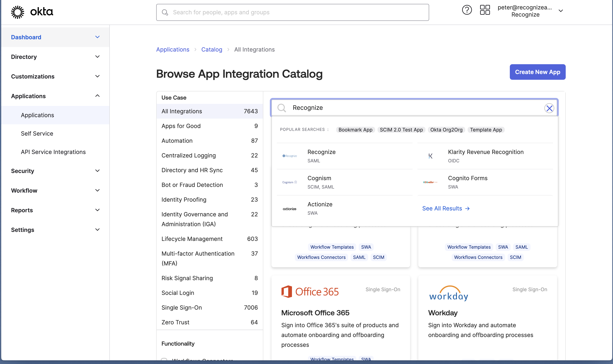Click the Workflows Connectors tag under left card
The width and height of the screenshot is (613, 364).
[x=321, y=257]
